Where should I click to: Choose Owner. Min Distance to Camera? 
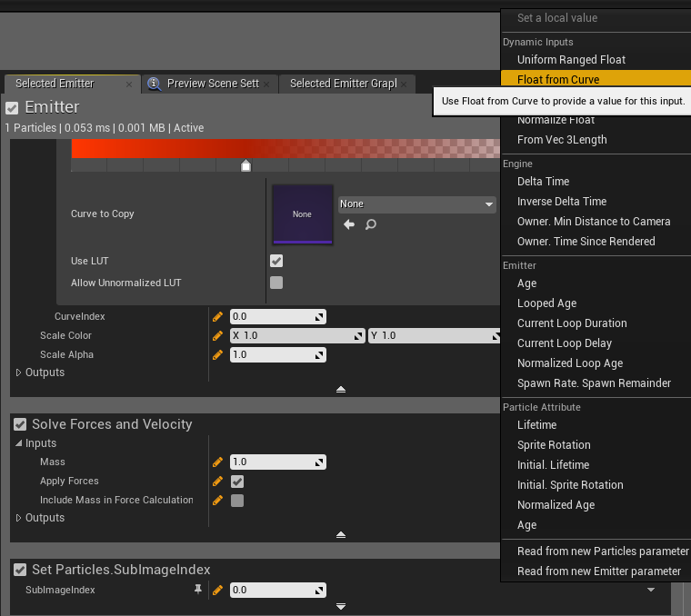(x=596, y=222)
